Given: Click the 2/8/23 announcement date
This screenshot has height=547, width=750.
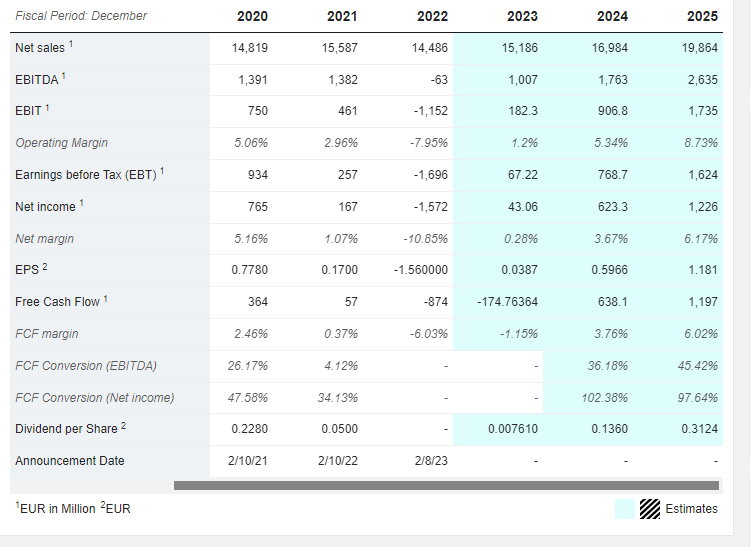Looking at the screenshot, I should 431,460.
